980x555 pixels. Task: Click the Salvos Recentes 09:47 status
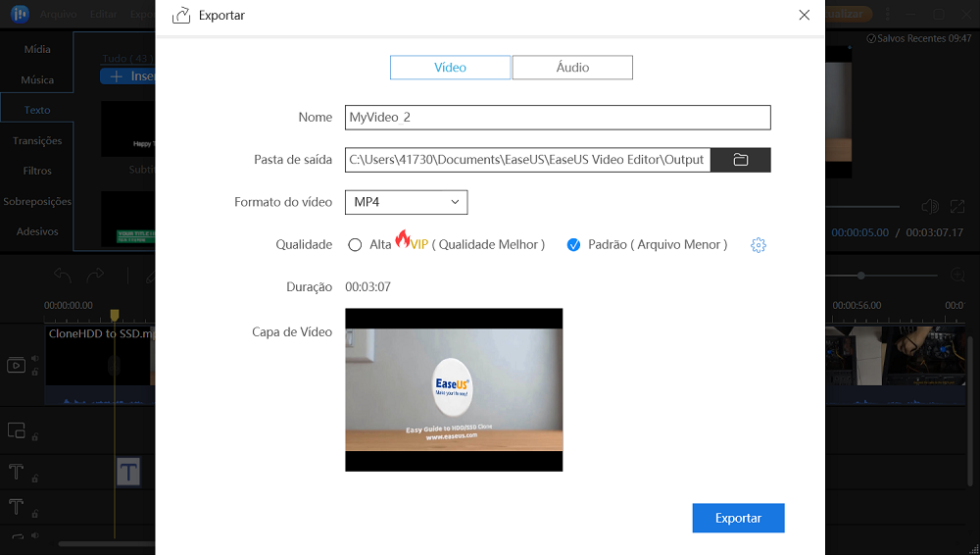point(919,39)
